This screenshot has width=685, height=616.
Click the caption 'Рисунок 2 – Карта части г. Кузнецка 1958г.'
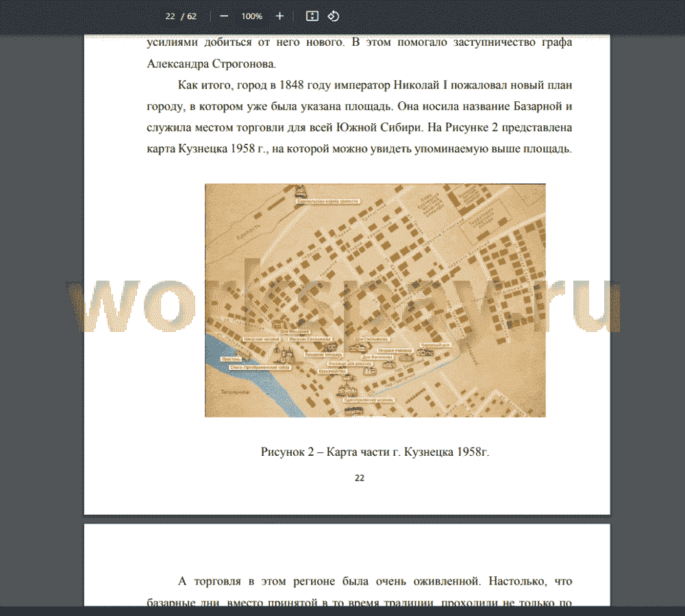[375, 452]
